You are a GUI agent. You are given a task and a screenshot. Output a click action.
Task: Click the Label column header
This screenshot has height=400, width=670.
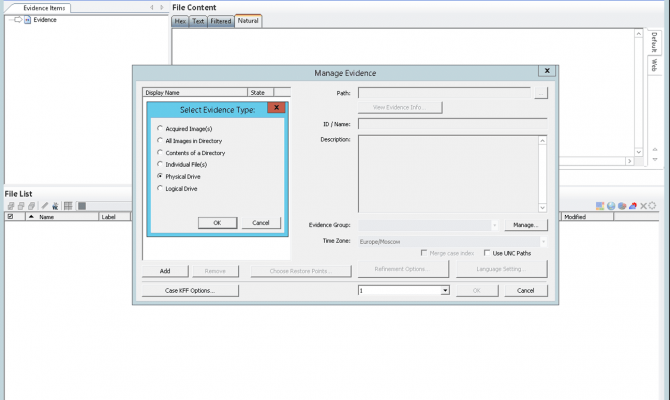115,217
